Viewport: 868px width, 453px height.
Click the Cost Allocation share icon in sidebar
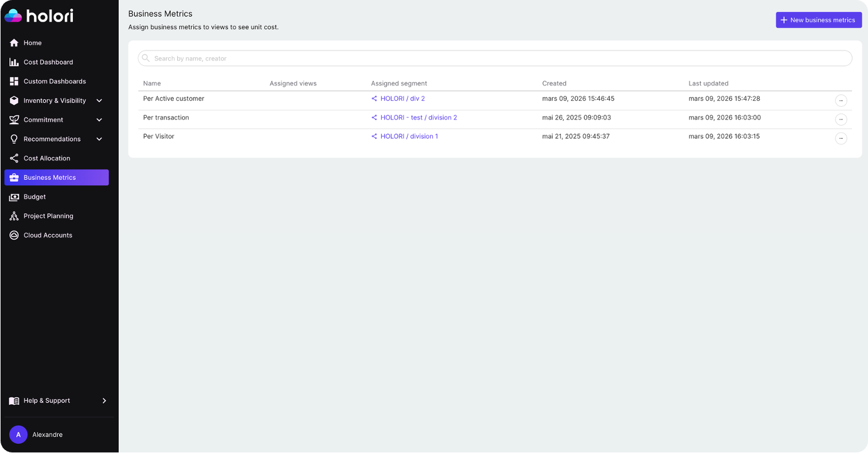tap(13, 158)
